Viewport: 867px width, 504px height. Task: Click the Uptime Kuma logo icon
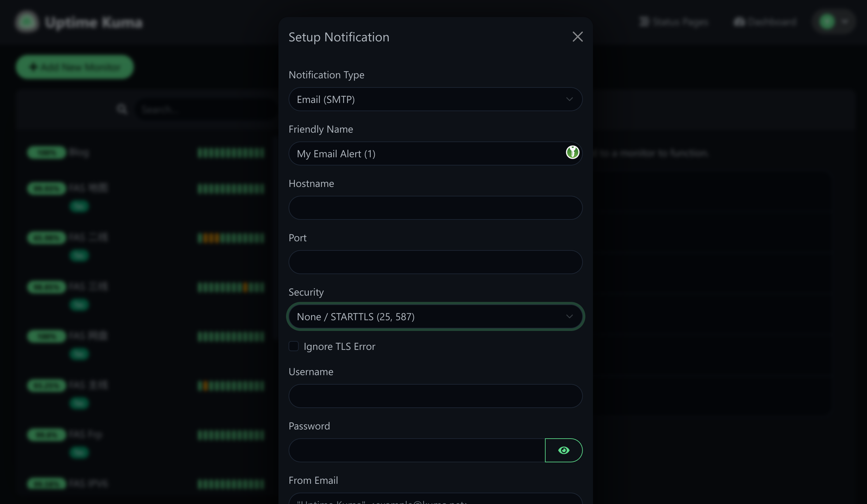coord(27,22)
